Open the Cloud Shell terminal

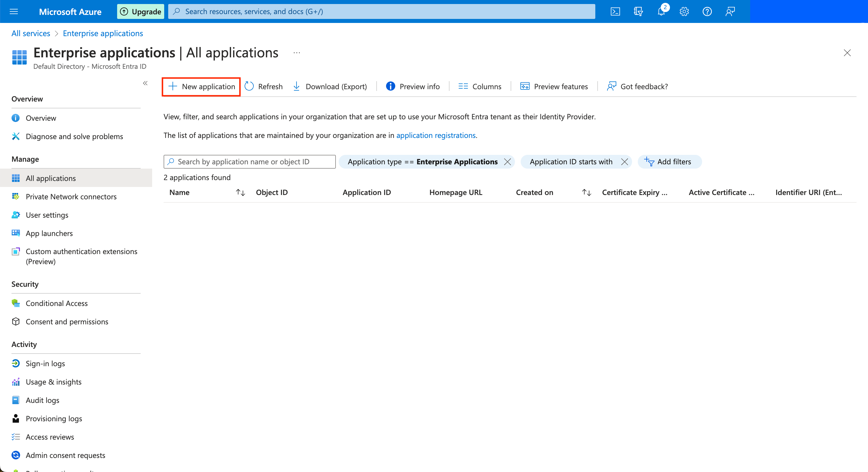tap(616, 11)
